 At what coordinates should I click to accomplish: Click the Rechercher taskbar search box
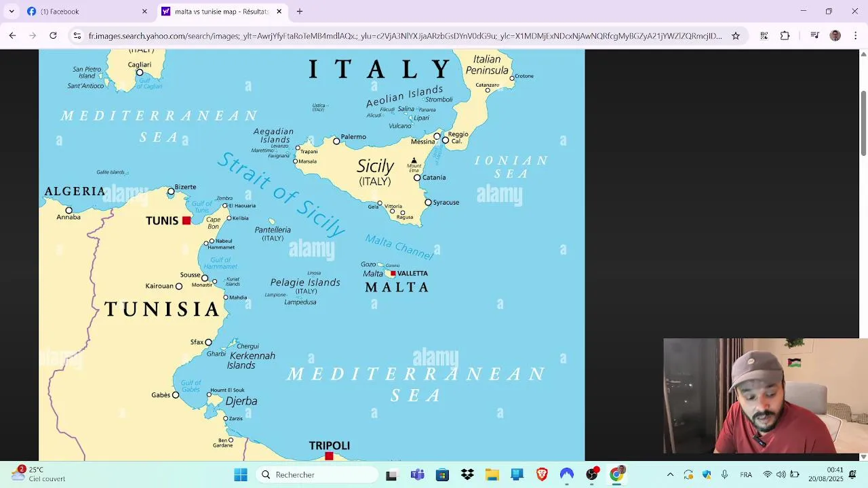point(316,474)
